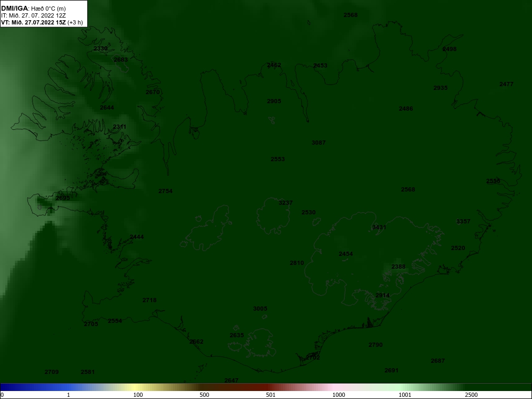Click the 2581 offshore value
Viewport: 532px width, 399px height.
(x=88, y=372)
